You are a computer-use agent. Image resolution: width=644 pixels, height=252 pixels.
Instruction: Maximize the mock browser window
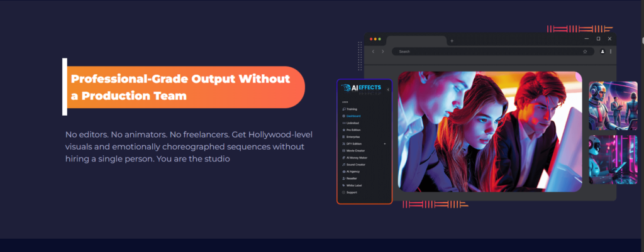599,38
